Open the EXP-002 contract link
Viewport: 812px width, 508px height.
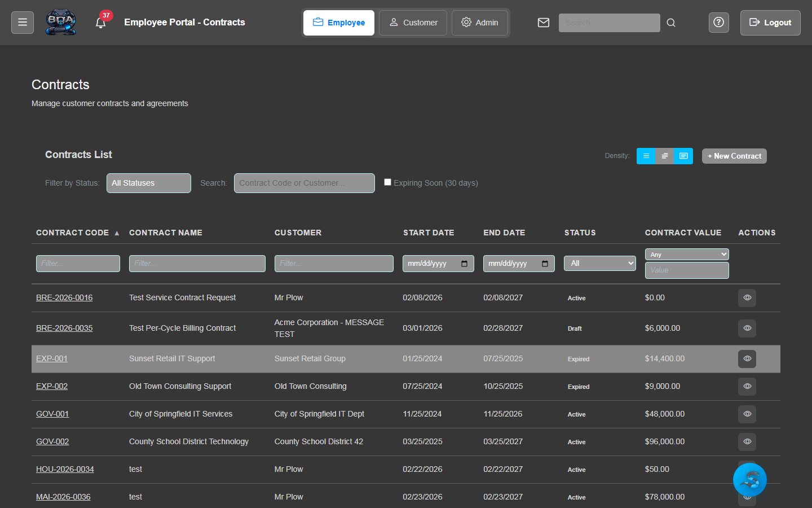click(52, 387)
